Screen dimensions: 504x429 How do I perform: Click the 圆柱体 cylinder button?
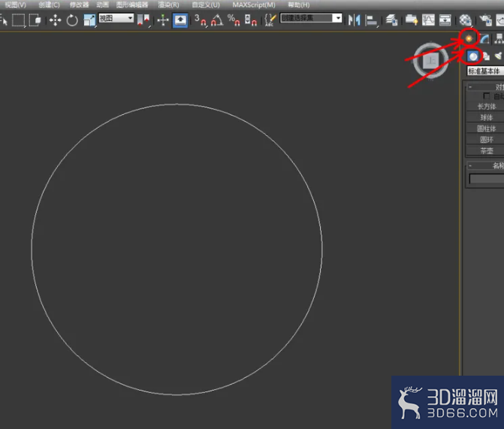(x=485, y=128)
